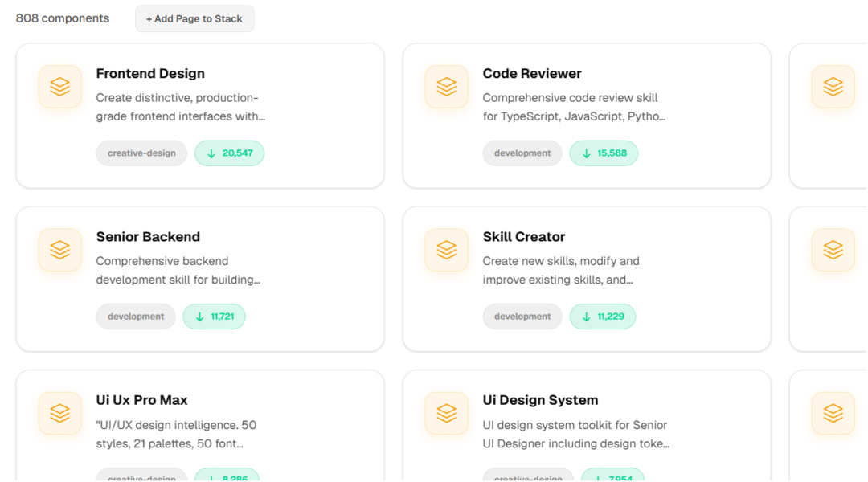Open the Ui Ux Pro Max title
The height and width of the screenshot is (482, 868).
point(142,400)
